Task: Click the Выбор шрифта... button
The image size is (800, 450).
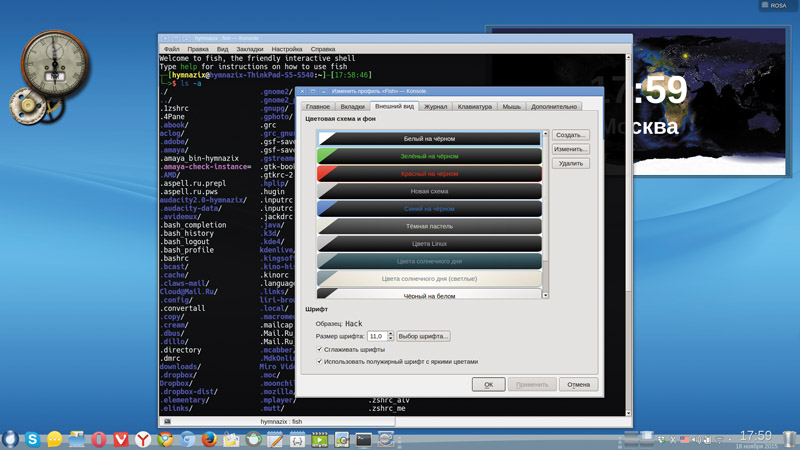Action: tap(423, 336)
